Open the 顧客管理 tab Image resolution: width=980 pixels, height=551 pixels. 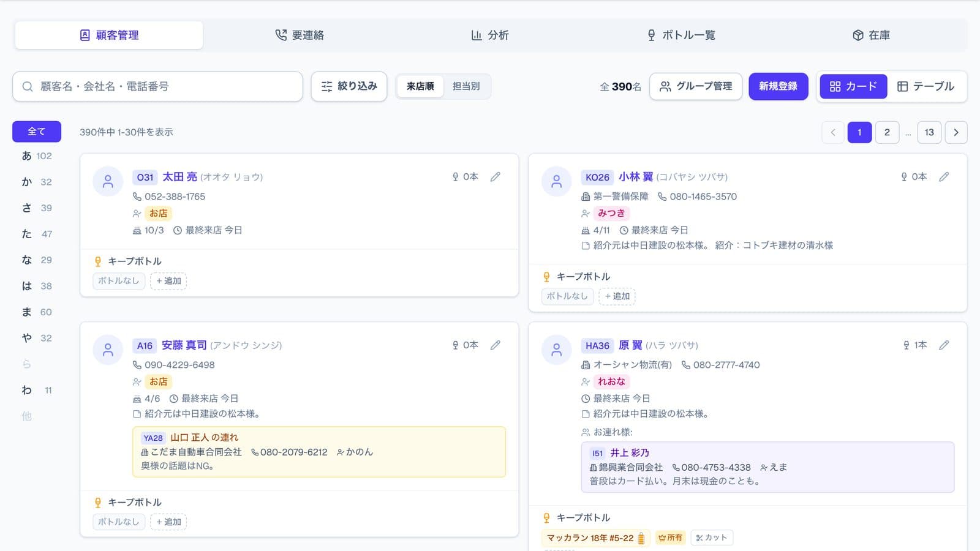click(x=109, y=35)
